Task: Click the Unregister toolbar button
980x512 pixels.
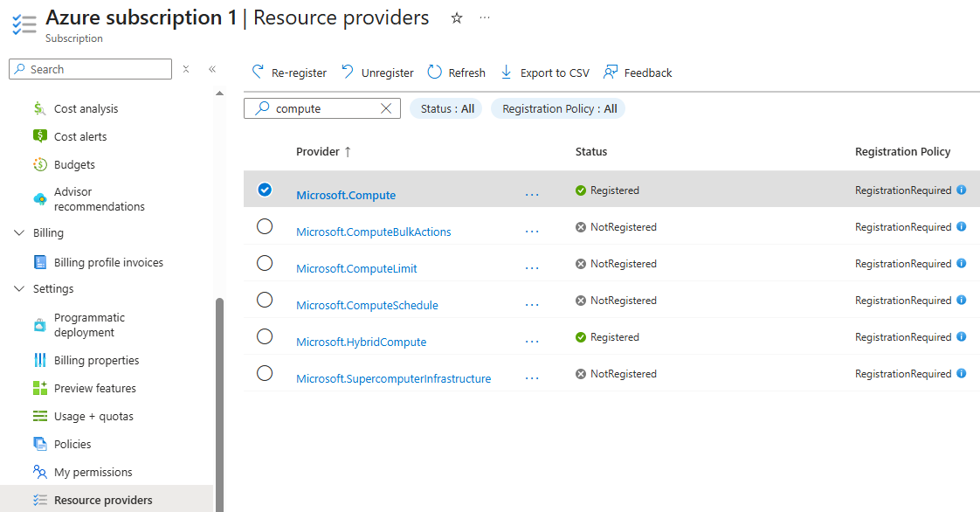Action: point(377,73)
